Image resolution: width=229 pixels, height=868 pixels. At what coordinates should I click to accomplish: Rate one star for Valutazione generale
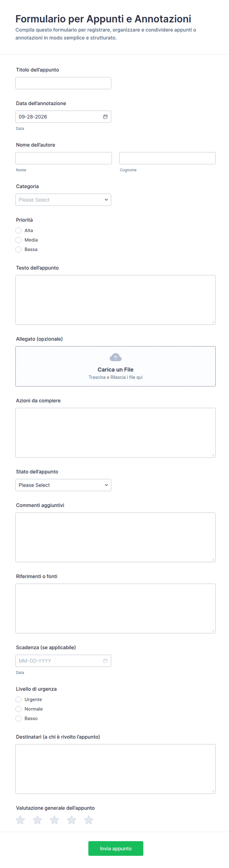pyautogui.click(x=20, y=820)
